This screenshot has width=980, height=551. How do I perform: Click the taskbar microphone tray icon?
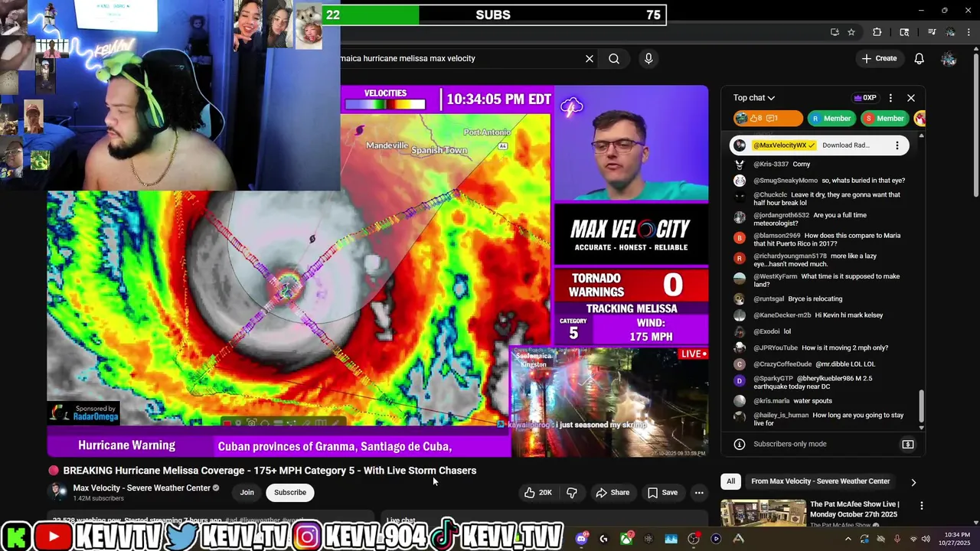click(x=897, y=539)
